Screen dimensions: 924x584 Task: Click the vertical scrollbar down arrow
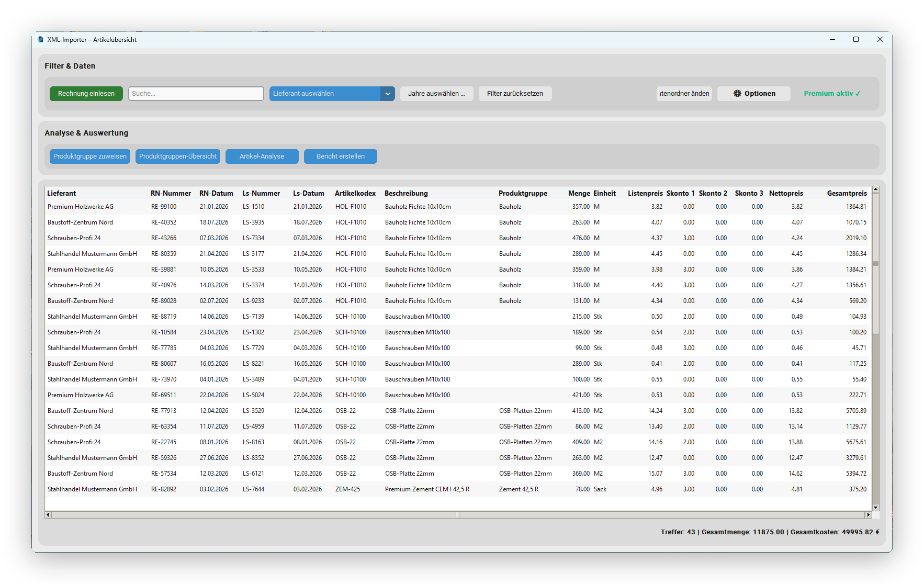tap(876, 508)
